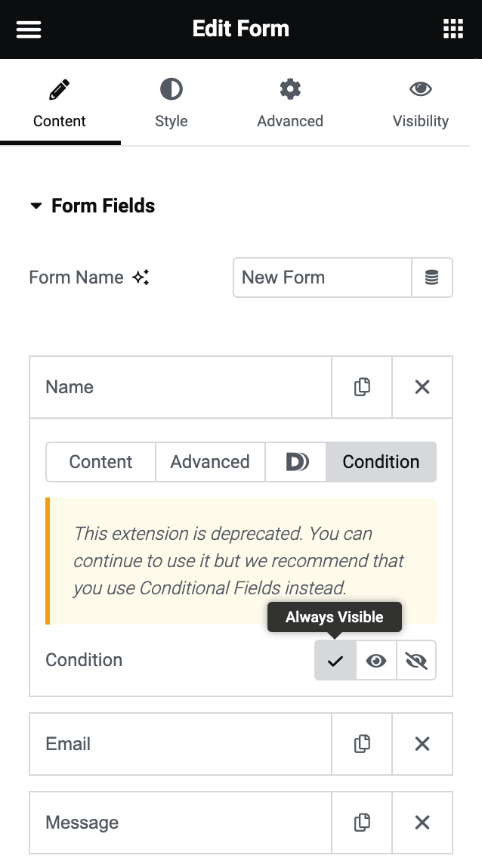Image resolution: width=482 pixels, height=868 pixels.
Task: Switch to the Style tab
Action: pos(171,102)
